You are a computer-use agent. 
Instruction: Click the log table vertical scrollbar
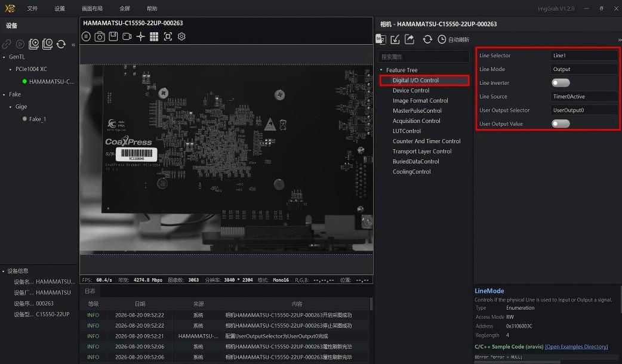371,304
